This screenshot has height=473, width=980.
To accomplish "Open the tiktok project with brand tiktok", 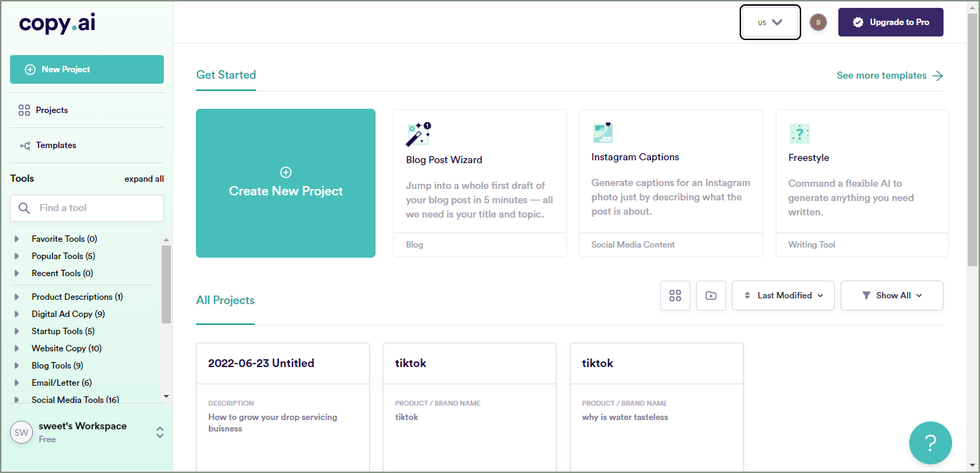I will [x=469, y=408].
